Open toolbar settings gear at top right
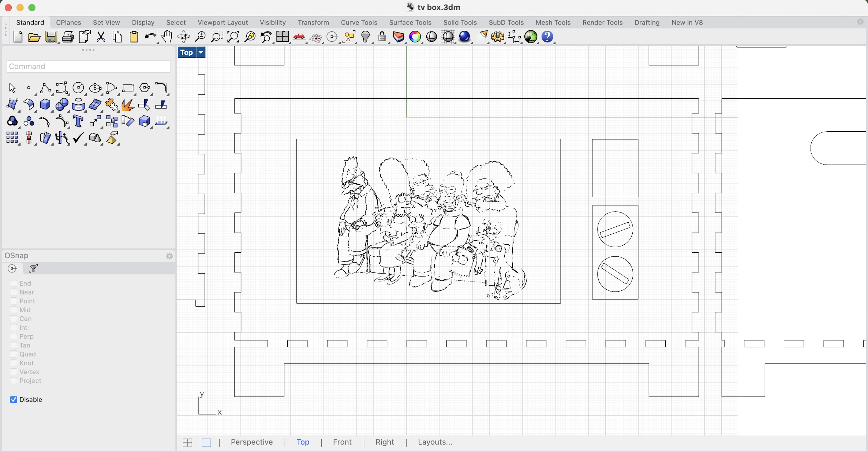Screen dimensions: 868x452 click(x=860, y=22)
